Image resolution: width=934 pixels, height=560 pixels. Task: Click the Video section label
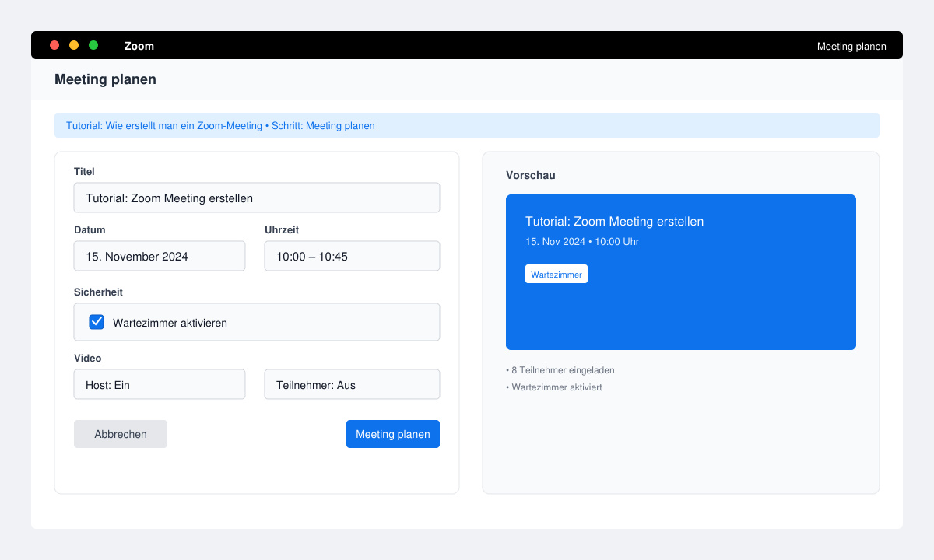pyautogui.click(x=88, y=359)
